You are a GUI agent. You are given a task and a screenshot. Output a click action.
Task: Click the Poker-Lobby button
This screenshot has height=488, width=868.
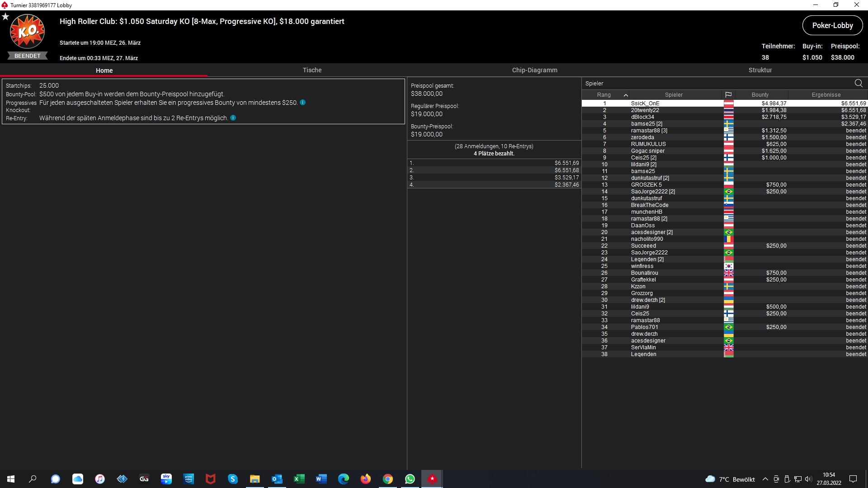coord(832,25)
